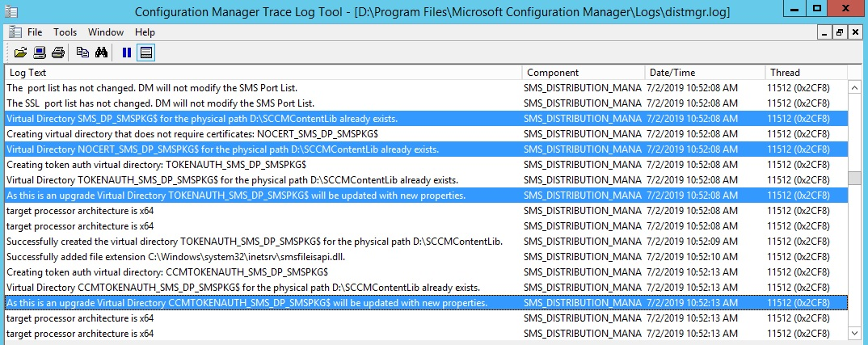Click the Thread column header
The height and width of the screenshot is (345, 868).
tap(806, 73)
